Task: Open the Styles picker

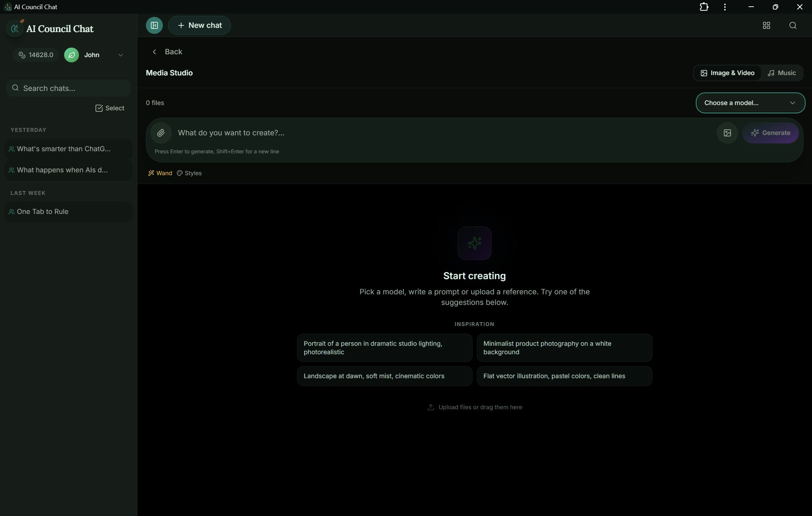Action: [189, 173]
